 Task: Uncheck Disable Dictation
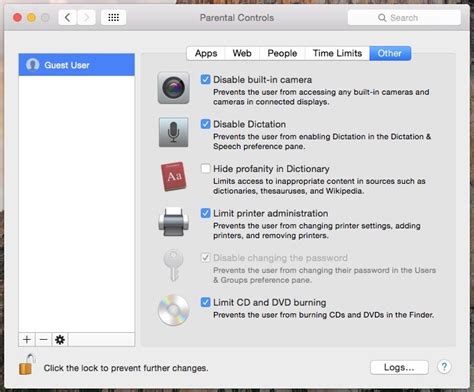(x=205, y=124)
